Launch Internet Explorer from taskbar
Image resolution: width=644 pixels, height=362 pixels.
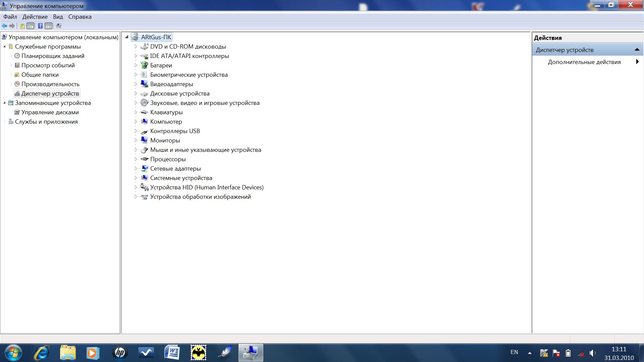click(42, 353)
